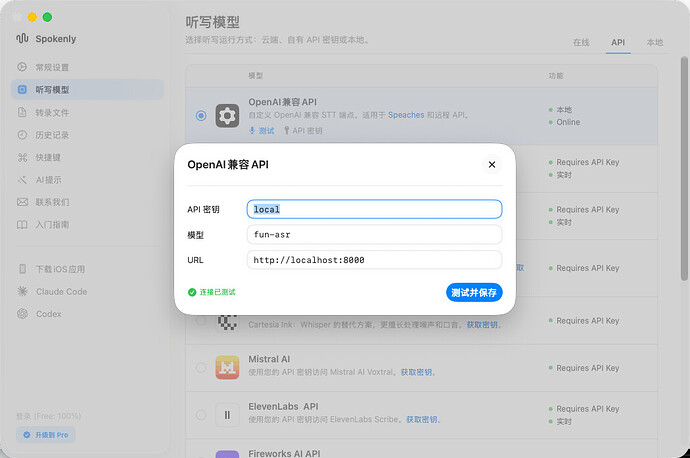Click the API 密钥 key link under OpenAI

[x=303, y=130]
